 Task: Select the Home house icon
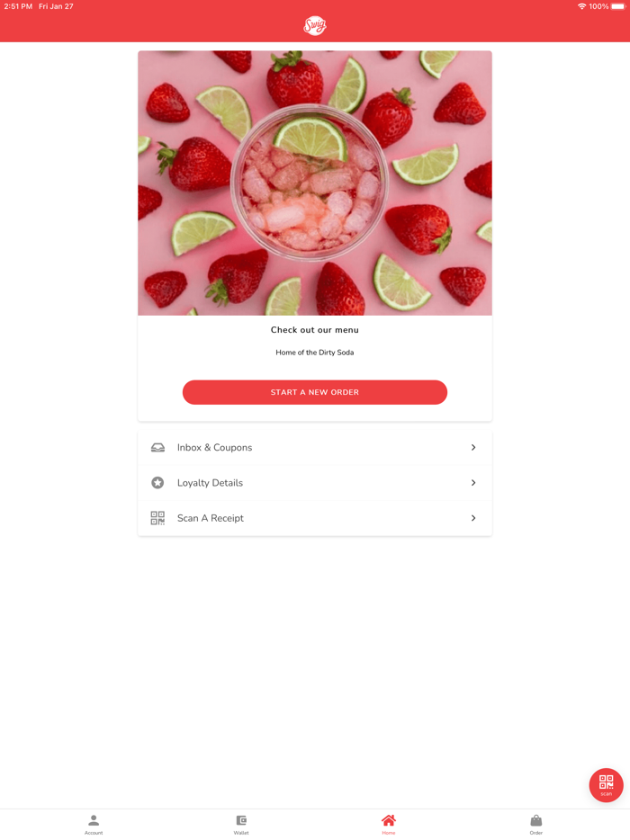coord(389,820)
